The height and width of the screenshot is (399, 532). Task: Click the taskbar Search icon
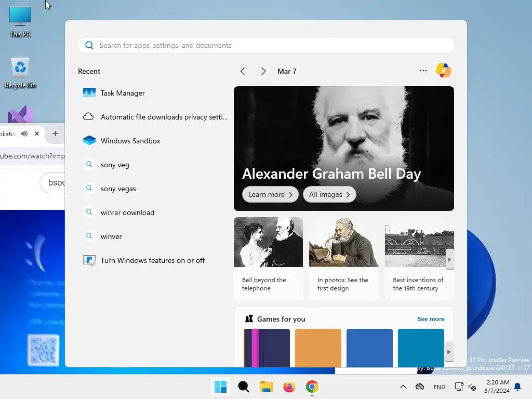tap(243, 387)
